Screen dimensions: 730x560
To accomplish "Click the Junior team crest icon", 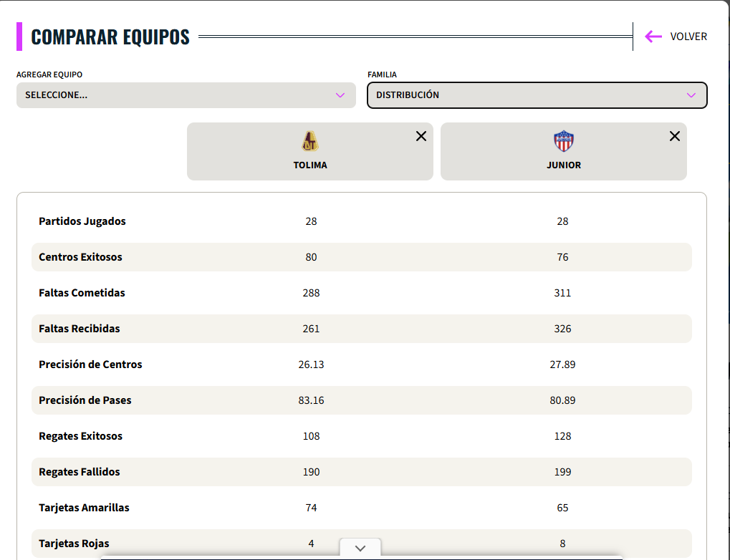I will (563, 142).
